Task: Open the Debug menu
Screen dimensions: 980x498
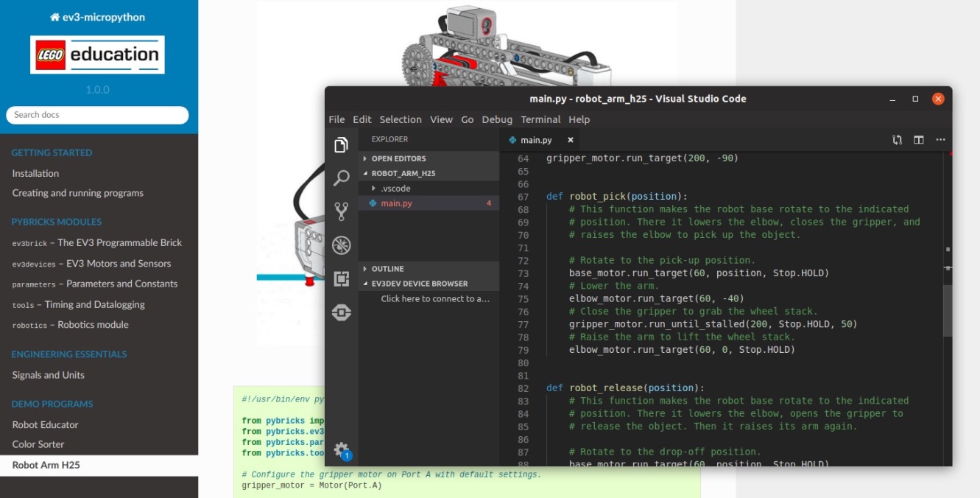Action: click(497, 119)
